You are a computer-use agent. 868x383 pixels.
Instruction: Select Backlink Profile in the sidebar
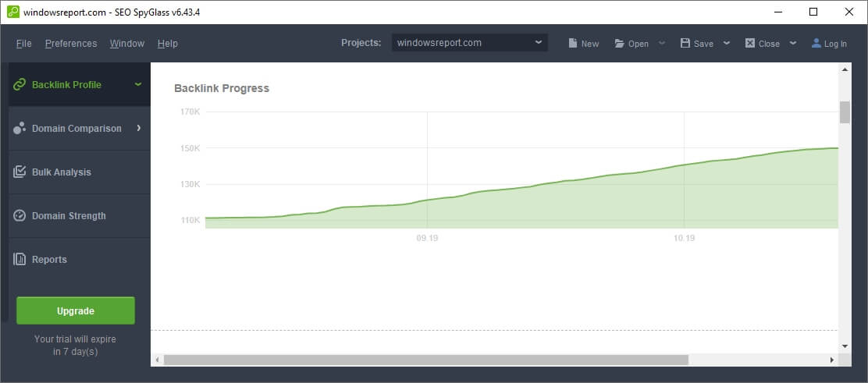(79, 85)
